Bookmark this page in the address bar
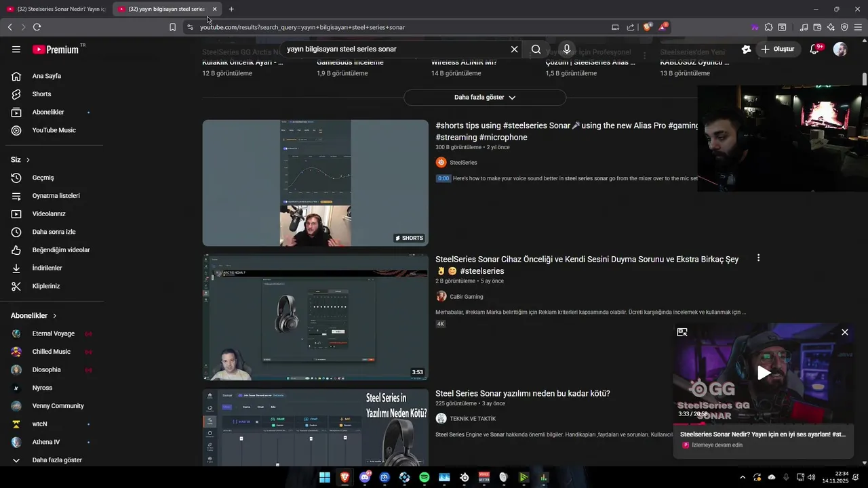Image resolution: width=868 pixels, height=488 pixels. 172,27
